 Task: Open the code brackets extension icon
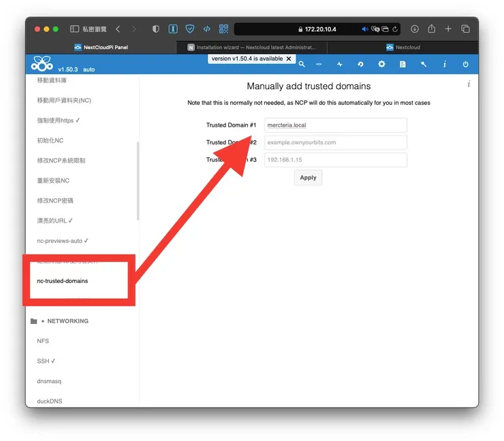(206, 29)
